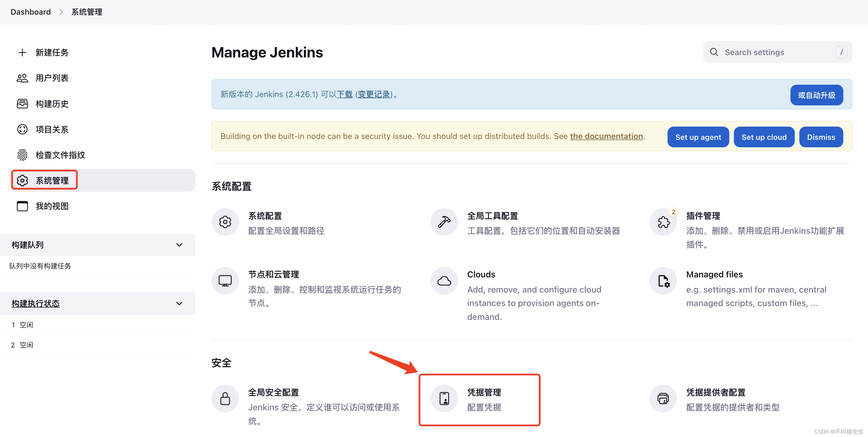Viewport: 868px width, 437px height.
Task: Click Set up cloud button
Action: [x=764, y=137]
